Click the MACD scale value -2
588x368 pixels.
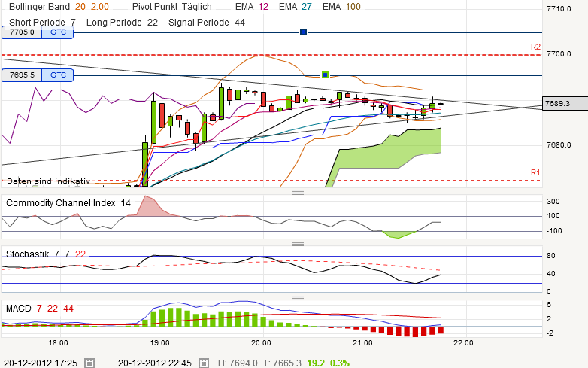pos(550,333)
